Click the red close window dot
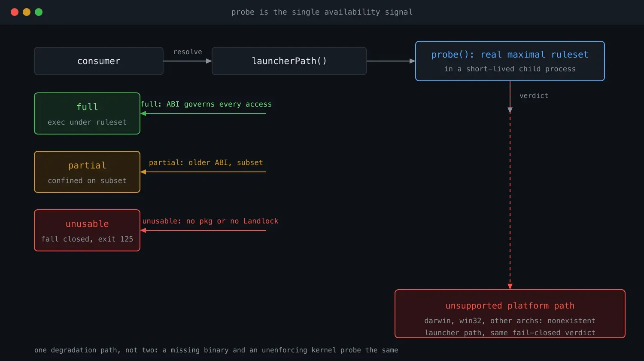644x361 pixels. 15,12
